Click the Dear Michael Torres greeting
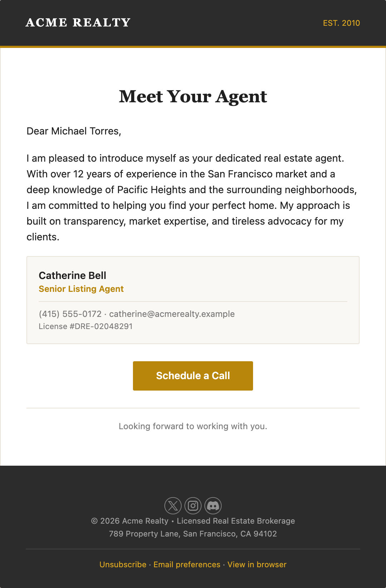 [x=74, y=131]
